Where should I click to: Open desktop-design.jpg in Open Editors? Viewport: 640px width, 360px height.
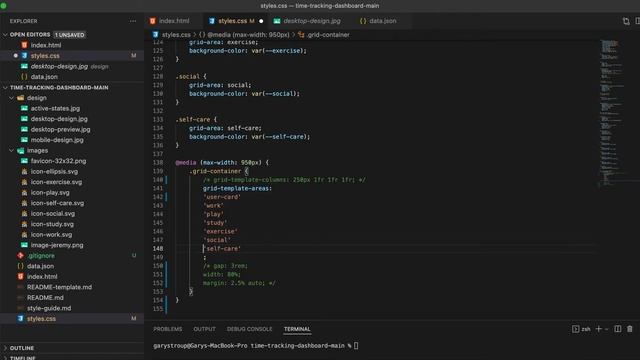[x=59, y=66]
